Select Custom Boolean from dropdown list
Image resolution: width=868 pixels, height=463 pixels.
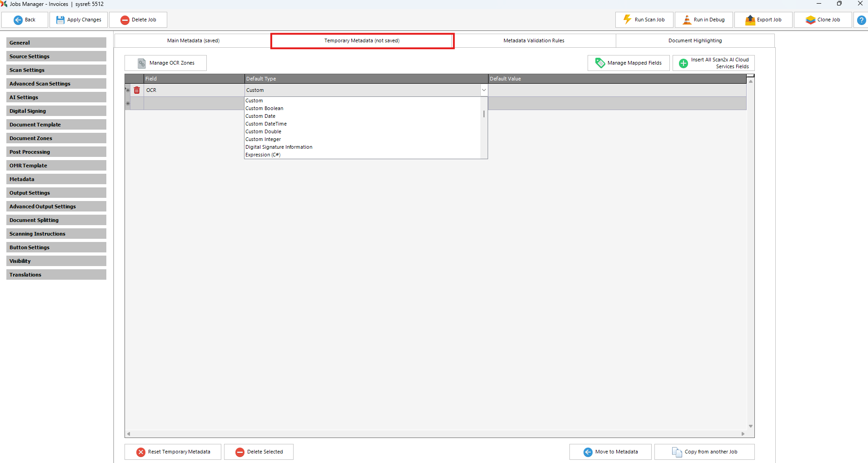point(264,108)
